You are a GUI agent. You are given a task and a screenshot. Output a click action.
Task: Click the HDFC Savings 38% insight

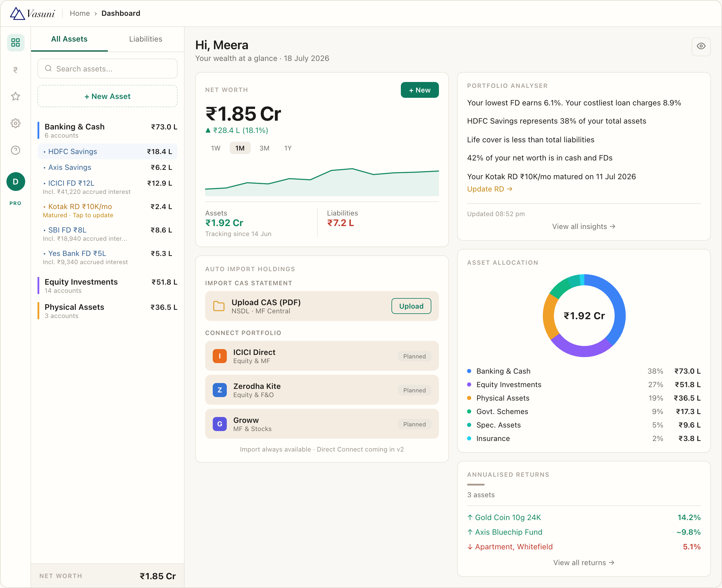click(556, 121)
